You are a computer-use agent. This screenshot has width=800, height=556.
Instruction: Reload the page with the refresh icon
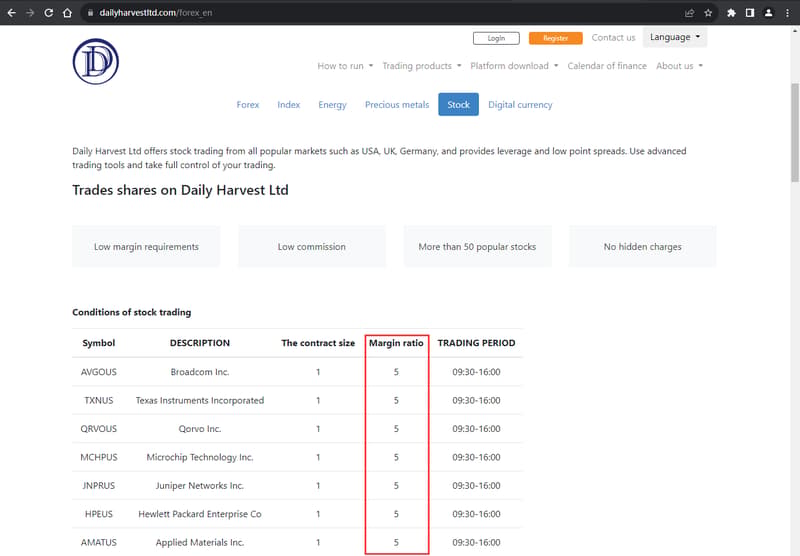[x=48, y=13]
